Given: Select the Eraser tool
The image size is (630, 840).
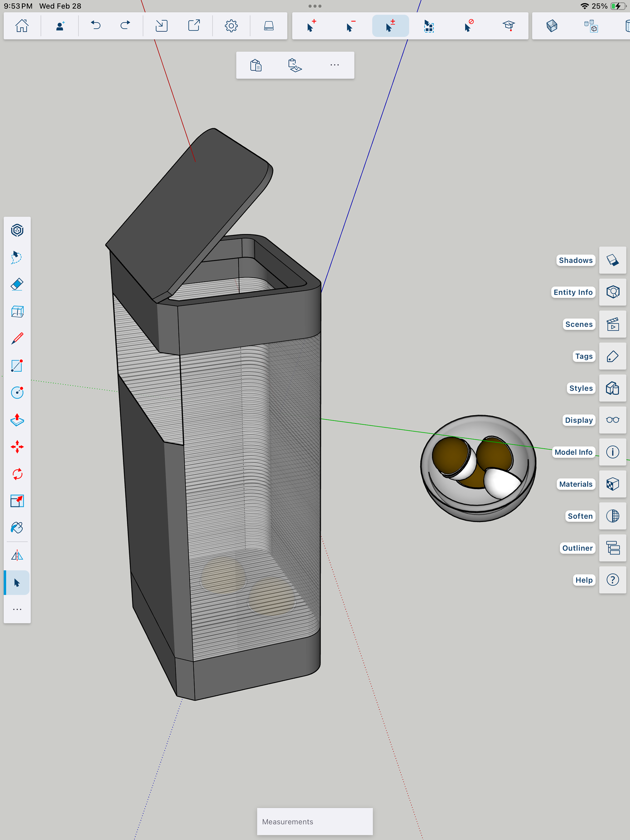Looking at the screenshot, I should pos(17,284).
